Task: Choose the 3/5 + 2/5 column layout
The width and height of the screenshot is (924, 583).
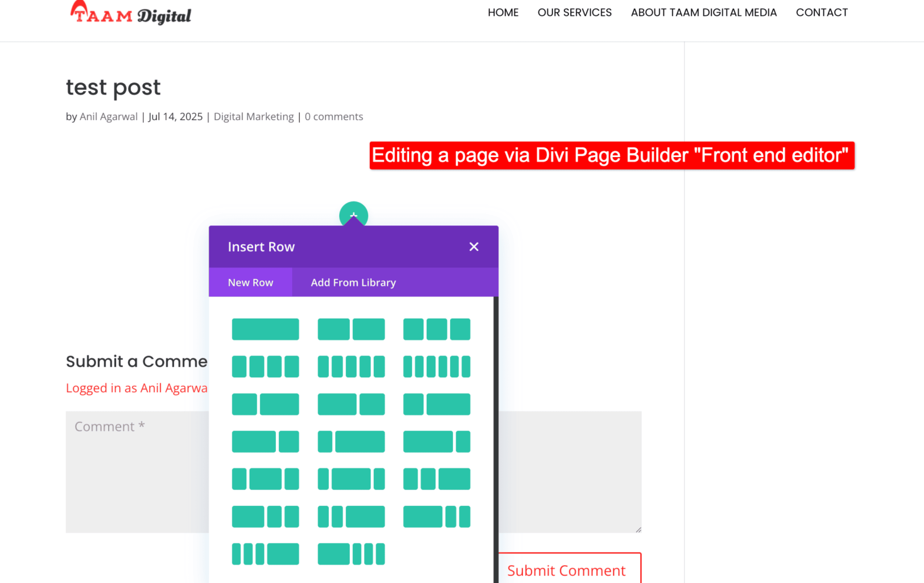Action: [351, 404]
